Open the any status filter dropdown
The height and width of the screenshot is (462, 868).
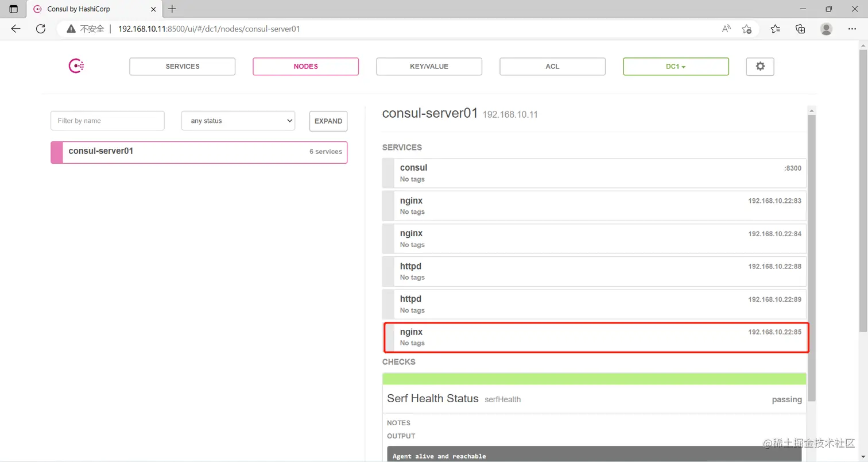coord(238,121)
